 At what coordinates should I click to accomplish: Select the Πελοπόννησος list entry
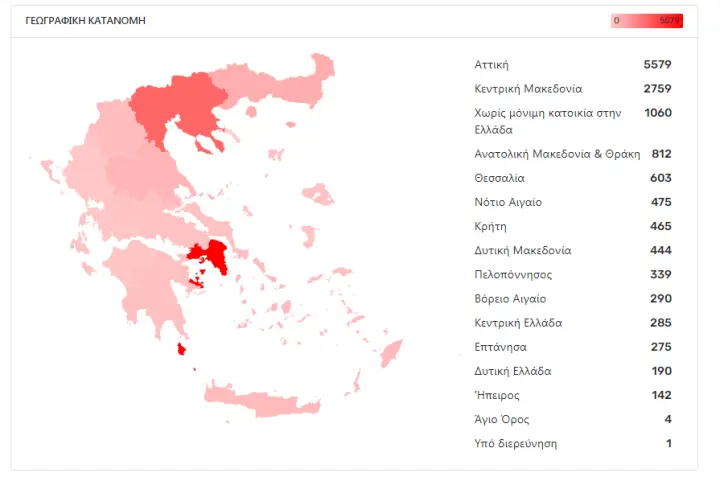point(573,275)
